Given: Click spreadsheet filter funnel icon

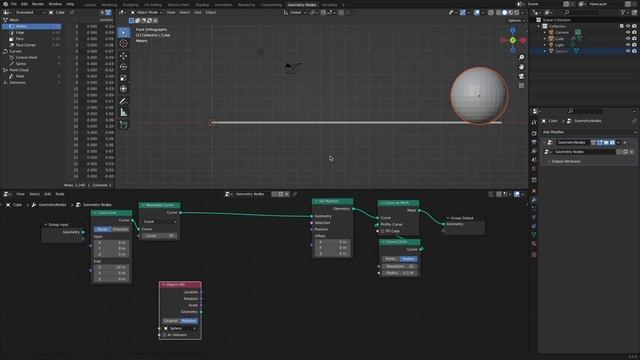Looking at the screenshot, I should [108, 13].
